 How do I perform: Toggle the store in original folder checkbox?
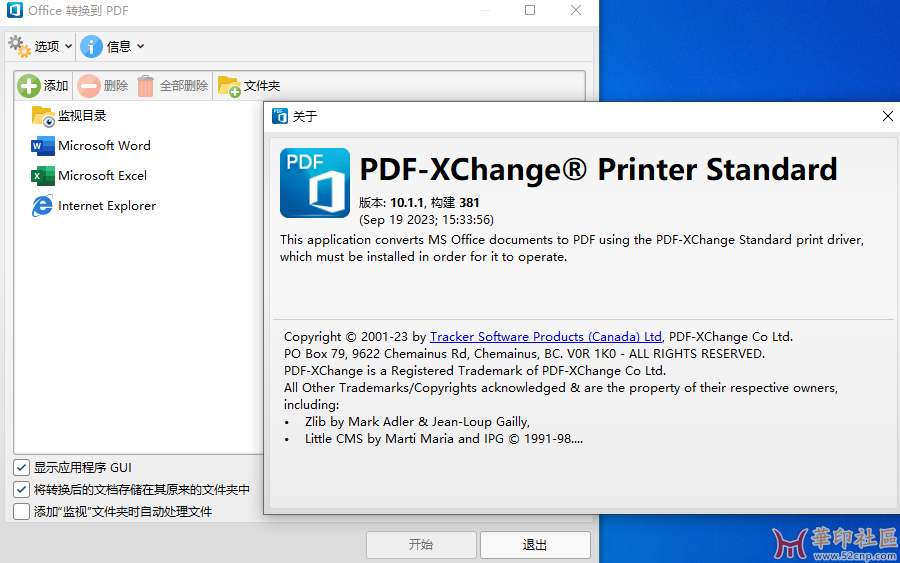[21, 490]
